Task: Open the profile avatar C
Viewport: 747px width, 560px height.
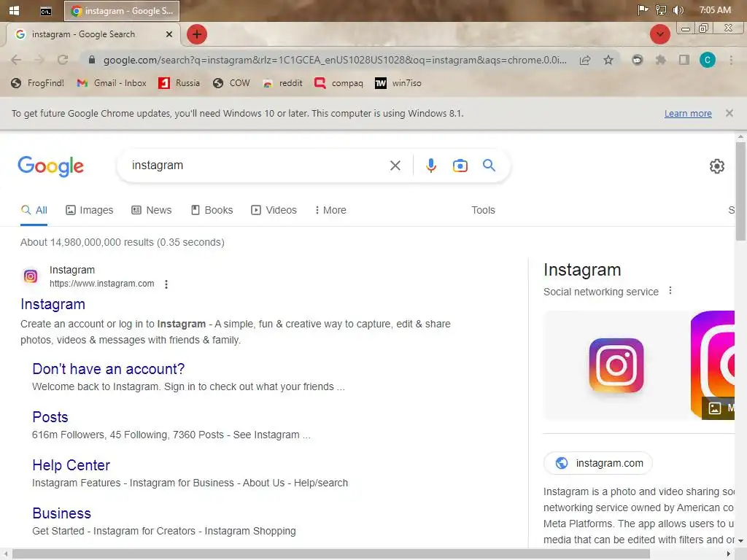Action: [x=708, y=60]
